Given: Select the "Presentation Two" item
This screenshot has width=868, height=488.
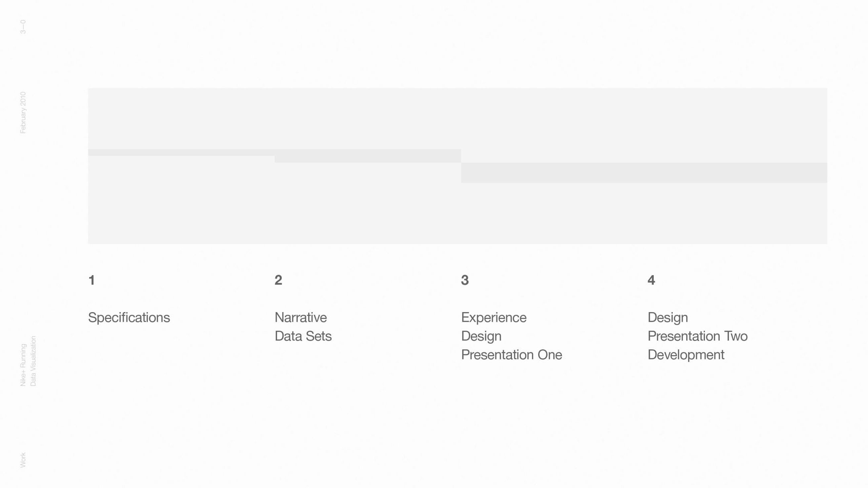Looking at the screenshot, I should click(x=697, y=336).
